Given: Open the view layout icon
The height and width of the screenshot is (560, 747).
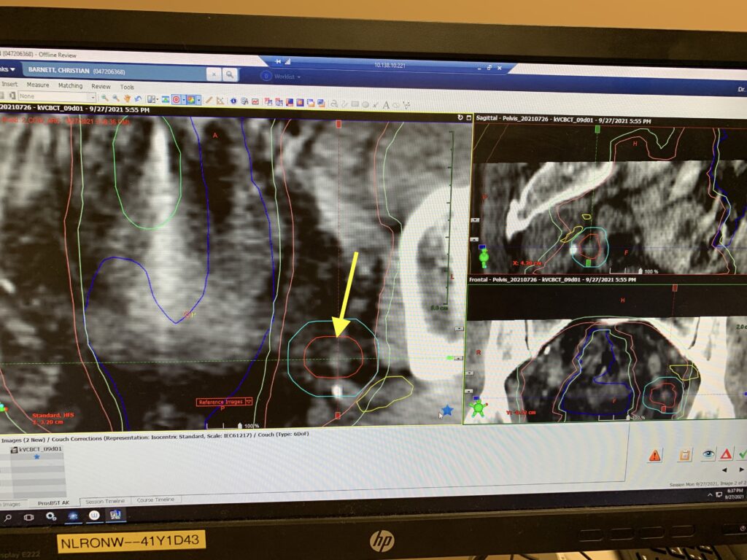Looking at the screenshot, I should (152, 99).
